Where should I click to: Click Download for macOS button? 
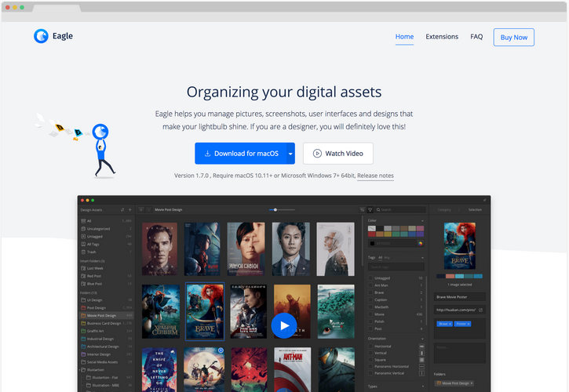point(241,154)
